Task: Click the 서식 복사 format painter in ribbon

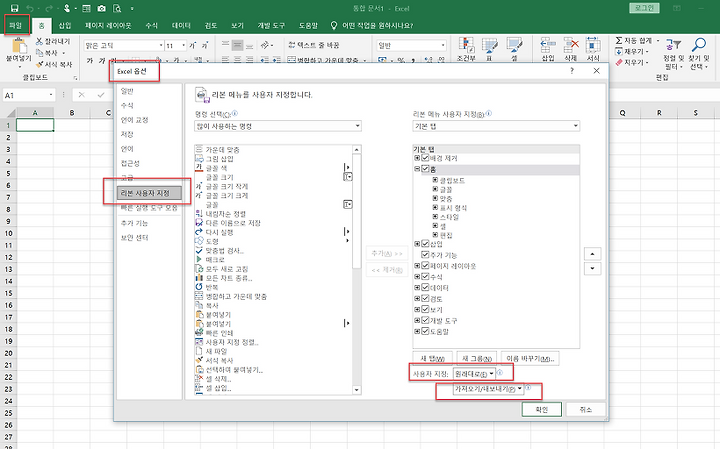Action: click(54, 65)
